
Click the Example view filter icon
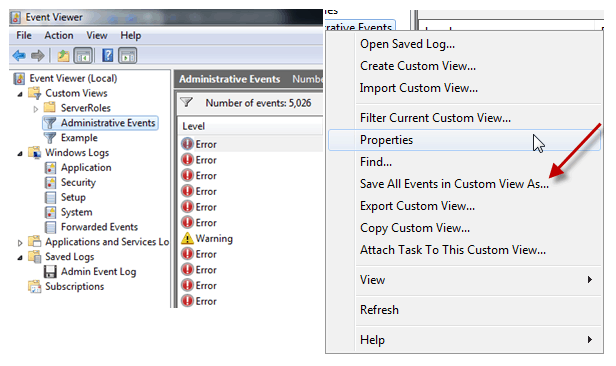point(50,138)
